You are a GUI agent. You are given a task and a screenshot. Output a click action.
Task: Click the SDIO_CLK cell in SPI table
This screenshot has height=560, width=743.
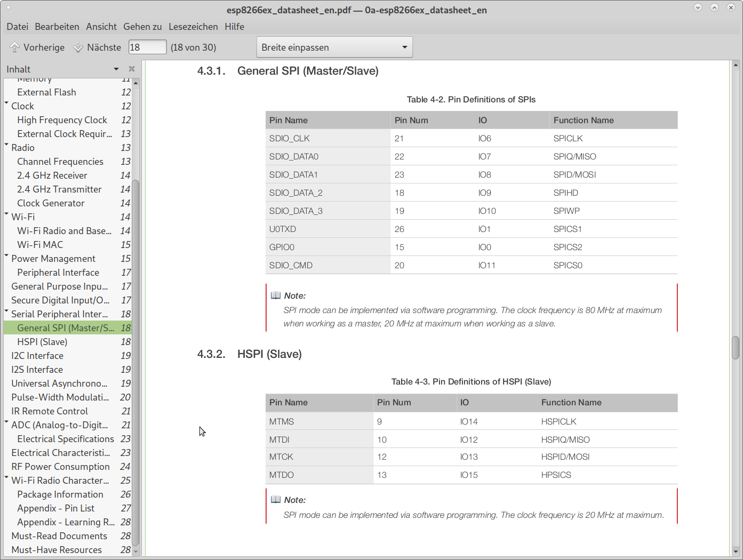327,138
